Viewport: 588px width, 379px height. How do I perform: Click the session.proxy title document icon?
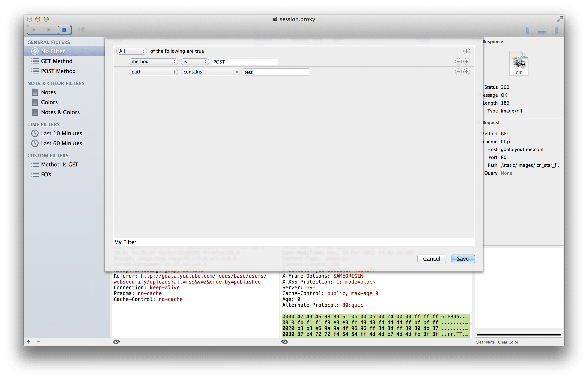(275, 19)
